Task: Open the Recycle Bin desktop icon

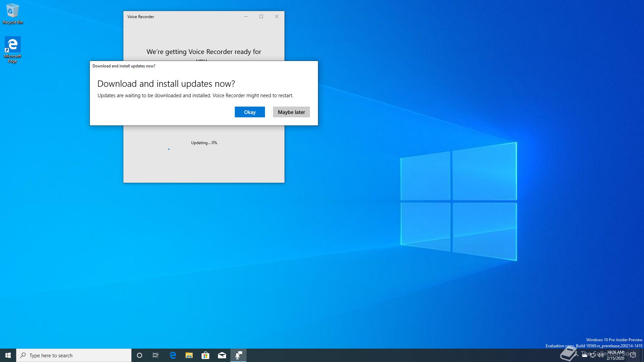Action: coord(13,14)
